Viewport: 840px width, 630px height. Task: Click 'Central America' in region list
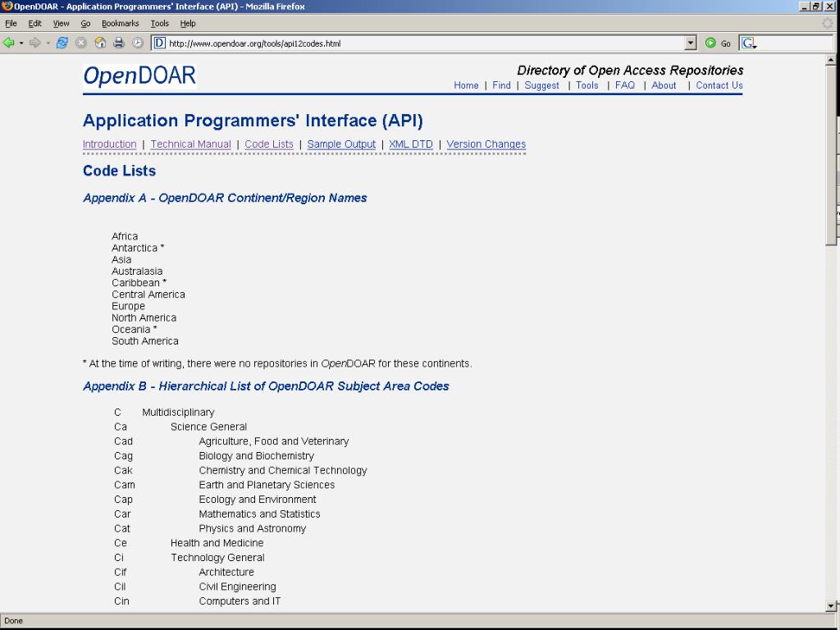(148, 294)
